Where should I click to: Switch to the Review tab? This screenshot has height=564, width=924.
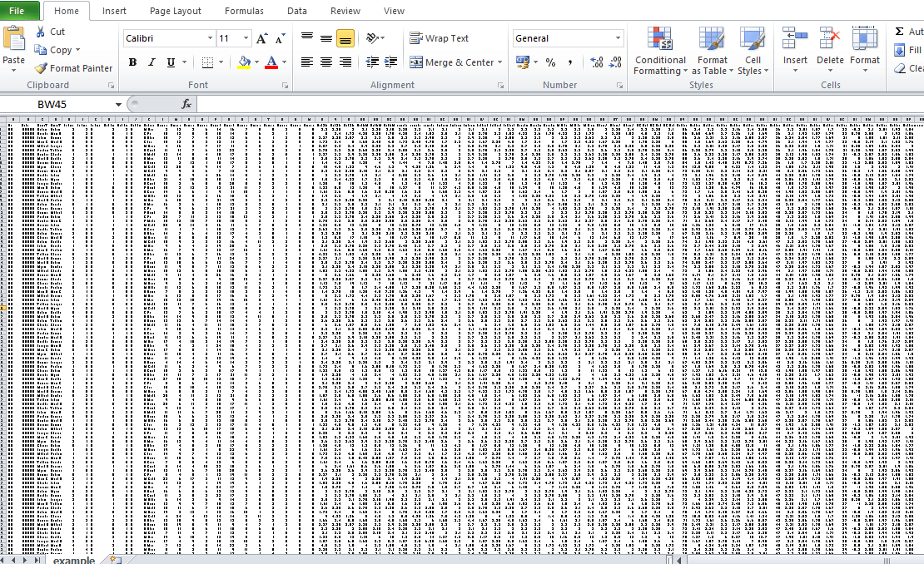click(345, 11)
